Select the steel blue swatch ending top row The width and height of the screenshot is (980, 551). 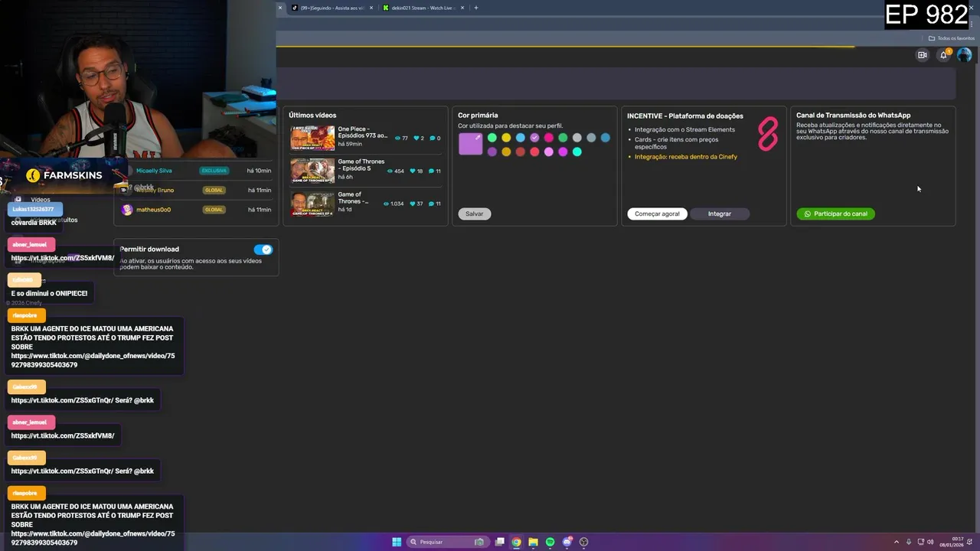click(x=606, y=138)
